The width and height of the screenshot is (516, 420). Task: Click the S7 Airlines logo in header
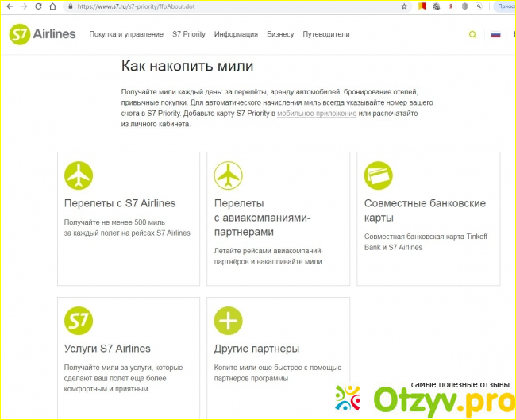42,34
